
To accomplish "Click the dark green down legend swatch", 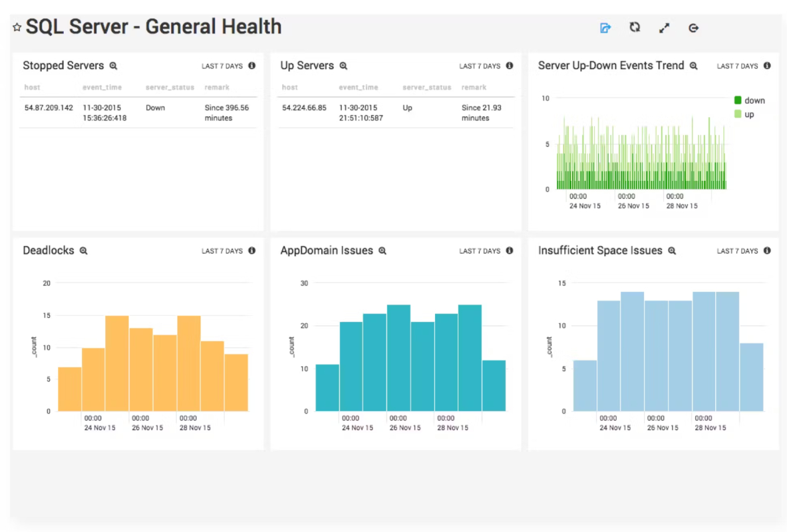I will coord(738,100).
